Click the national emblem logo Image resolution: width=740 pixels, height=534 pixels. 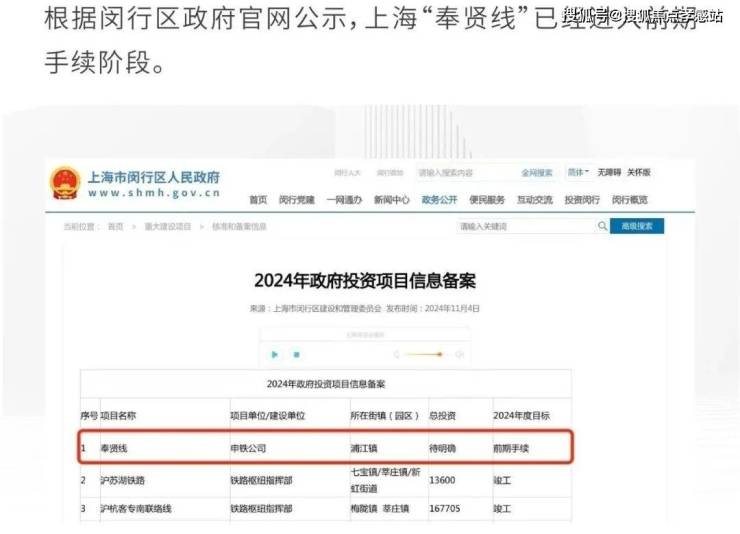pyautogui.click(x=65, y=184)
